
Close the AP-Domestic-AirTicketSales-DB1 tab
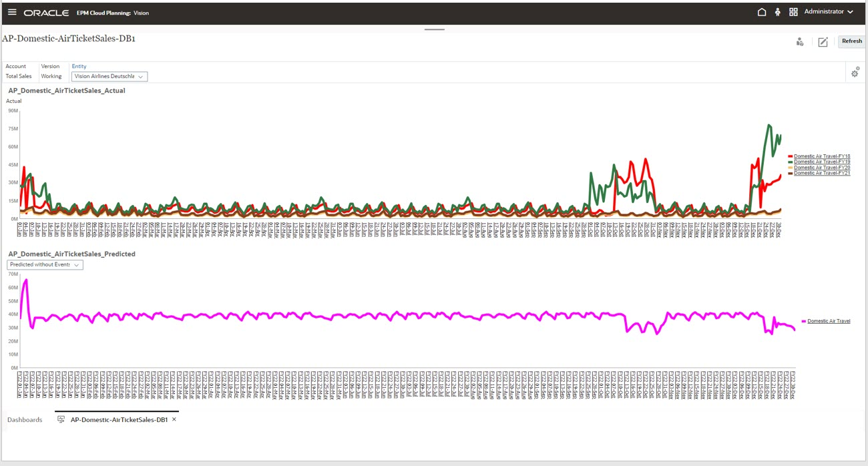click(174, 420)
